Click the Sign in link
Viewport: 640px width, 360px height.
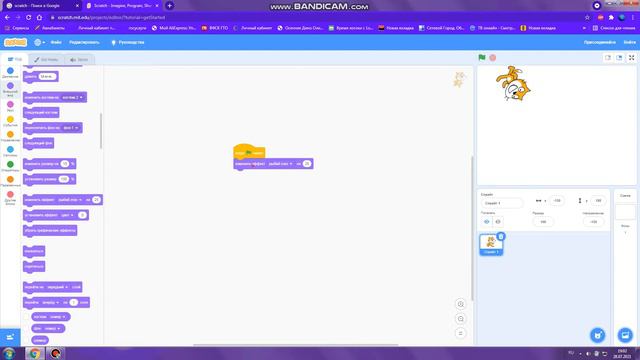tap(629, 42)
